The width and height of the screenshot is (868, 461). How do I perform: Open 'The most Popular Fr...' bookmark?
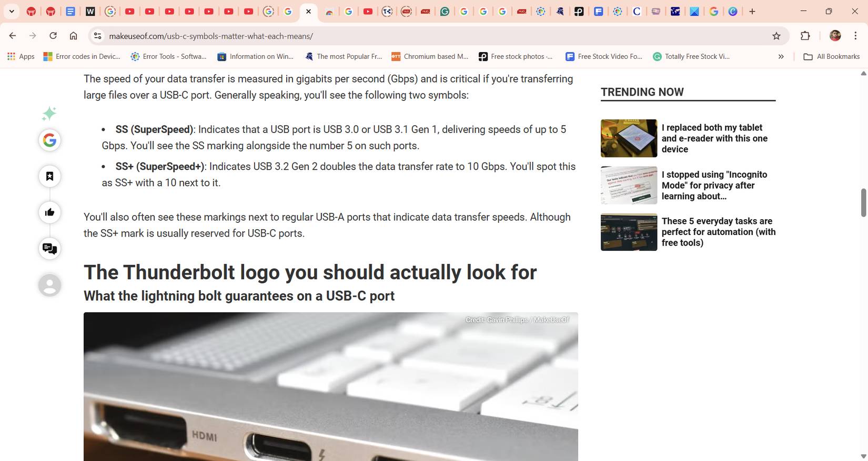coord(344,56)
